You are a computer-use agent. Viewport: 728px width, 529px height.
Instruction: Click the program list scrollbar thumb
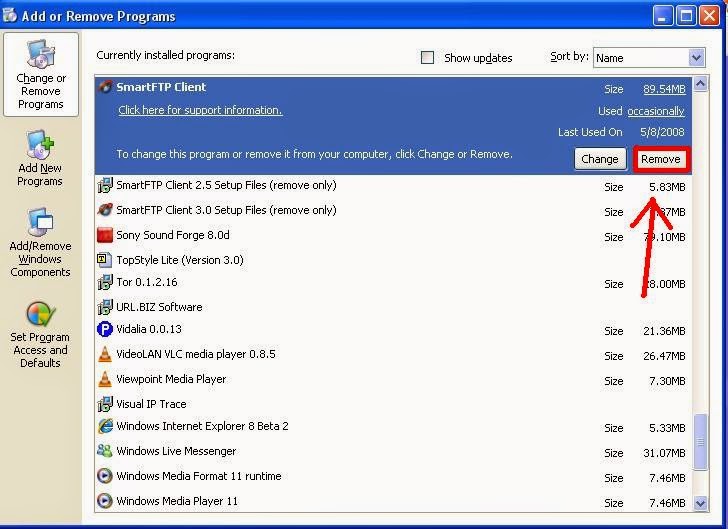point(701,442)
